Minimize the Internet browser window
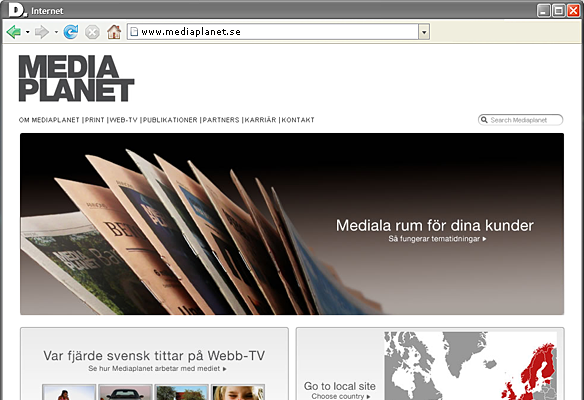The width and height of the screenshot is (584, 400). 543,10
